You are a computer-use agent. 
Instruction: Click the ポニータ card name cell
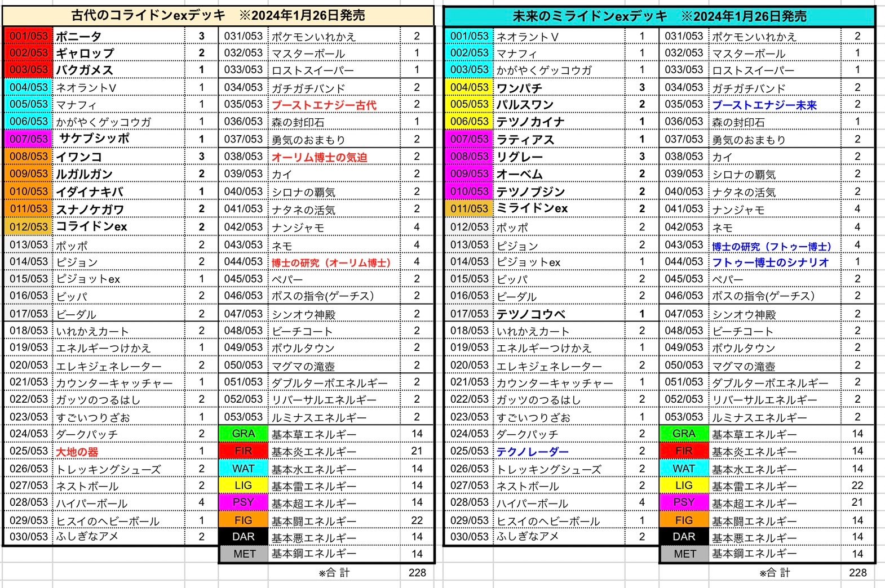(x=119, y=37)
